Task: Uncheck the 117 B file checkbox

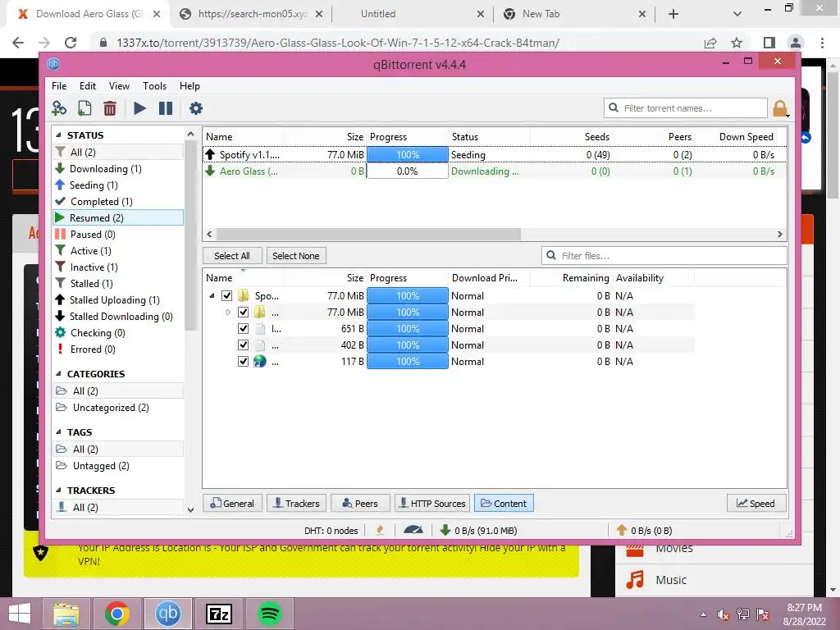Action: coord(243,362)
